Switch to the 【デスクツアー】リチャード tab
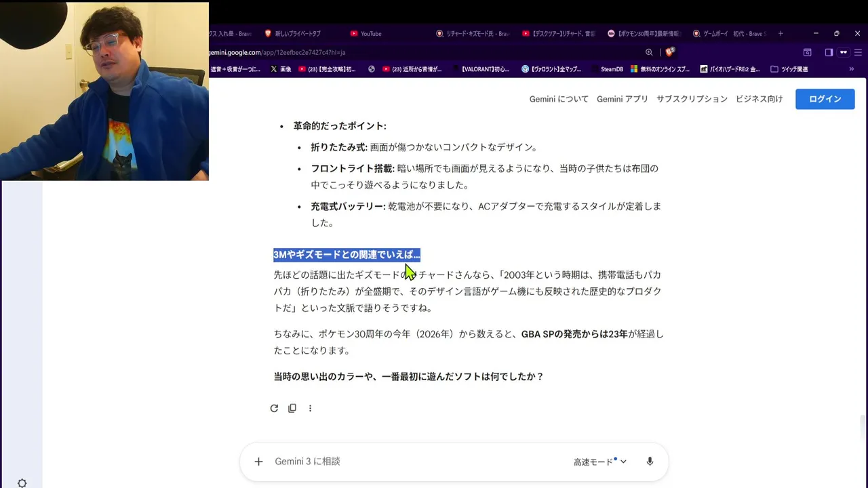The image size is (868, 488). point(559,33)
